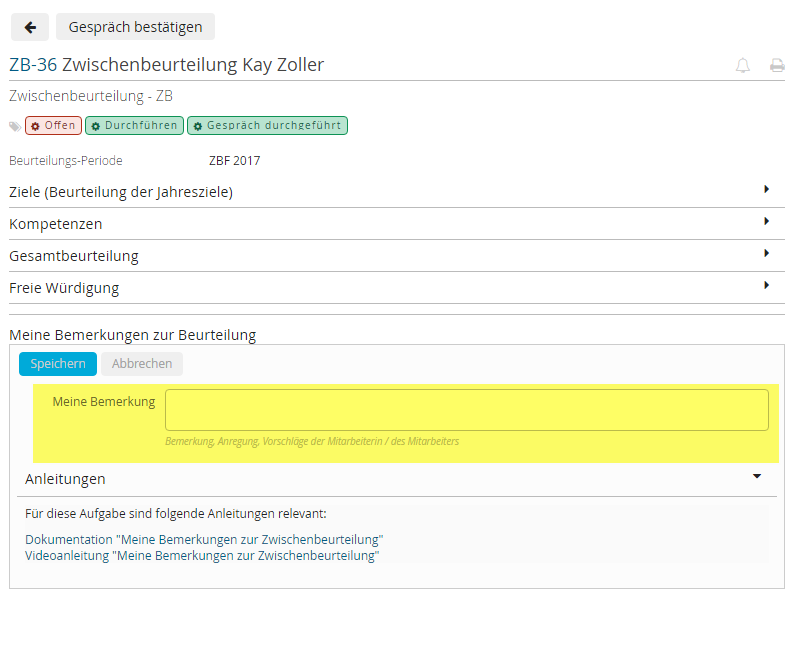The image size is (794, 650).
Task: Collapse the Anleitungen section
Action: click(757, 477)
